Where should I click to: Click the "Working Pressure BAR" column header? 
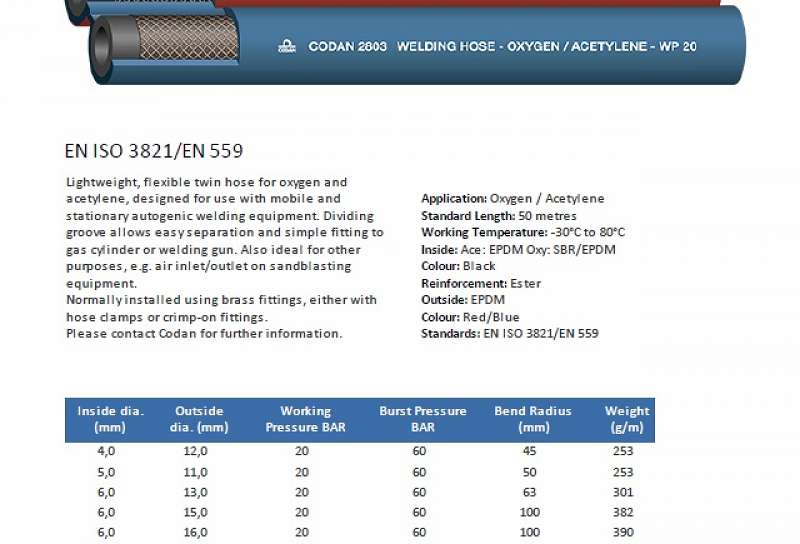[305, 419]
